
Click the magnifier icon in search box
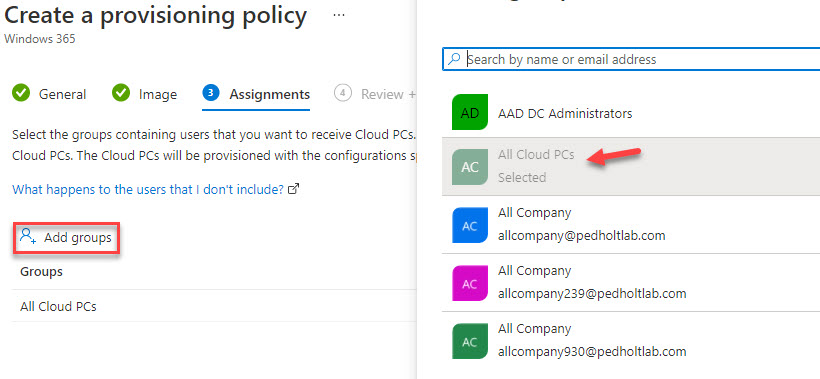(454, 59)
